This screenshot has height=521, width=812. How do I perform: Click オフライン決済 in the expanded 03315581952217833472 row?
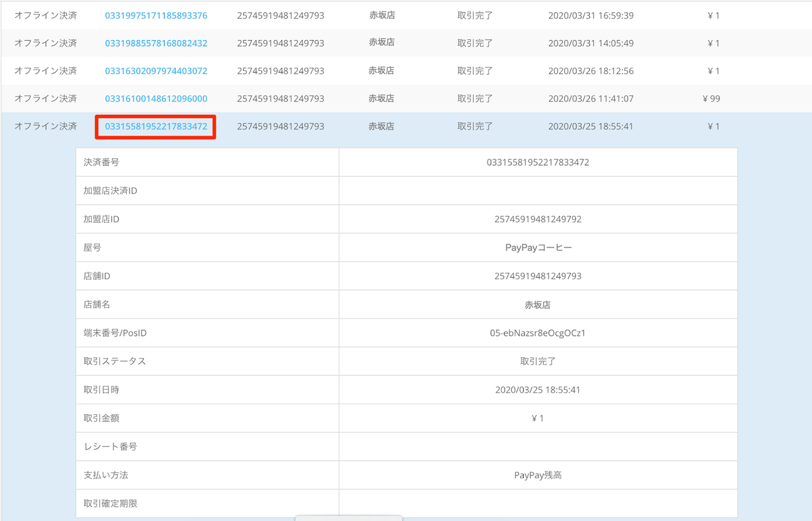pos(46,126)
